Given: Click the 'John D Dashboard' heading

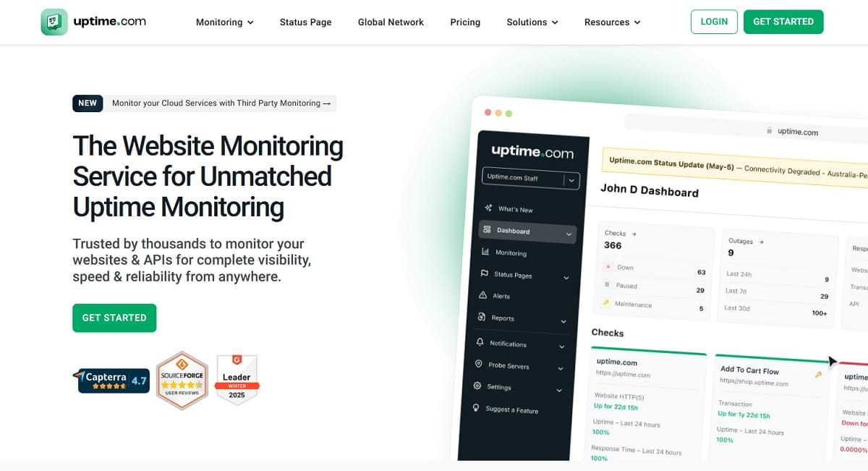Looking at the screenshot, I should 650,192.
